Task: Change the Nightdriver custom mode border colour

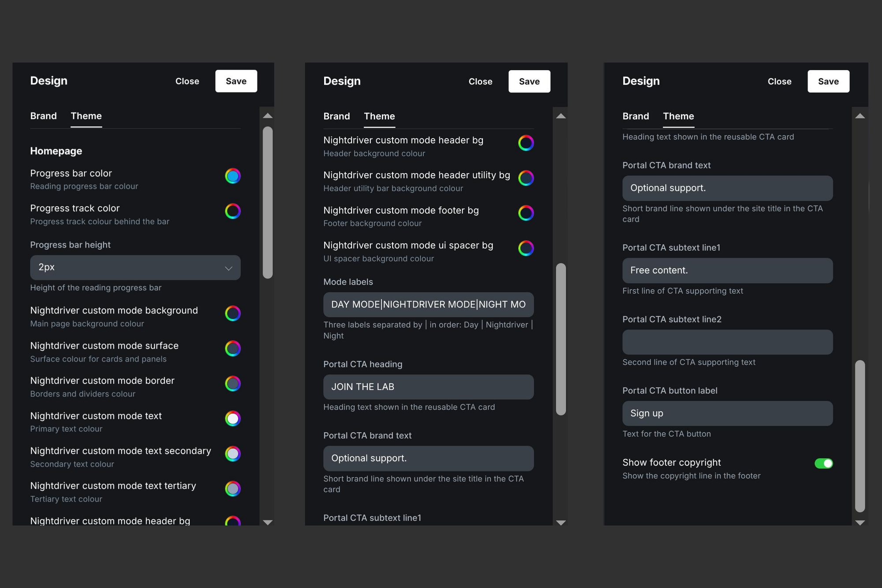Action: click(232, 383)
